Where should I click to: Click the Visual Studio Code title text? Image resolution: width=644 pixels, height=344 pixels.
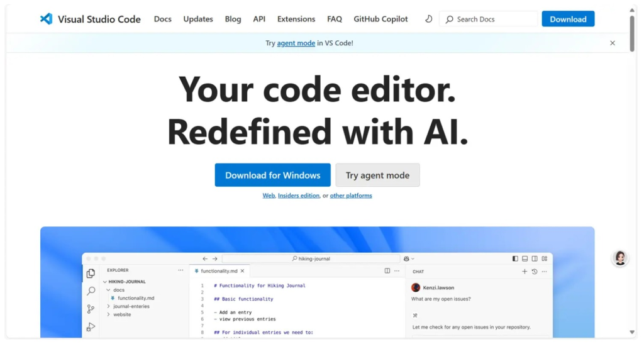click(x=99, y=19)
